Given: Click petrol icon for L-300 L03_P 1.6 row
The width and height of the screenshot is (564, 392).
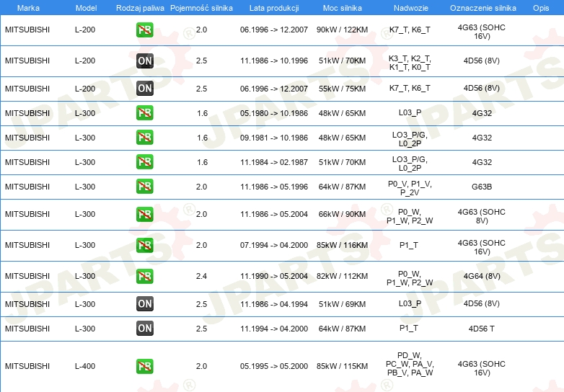Looking at the screenshot, I should [145, 113].
